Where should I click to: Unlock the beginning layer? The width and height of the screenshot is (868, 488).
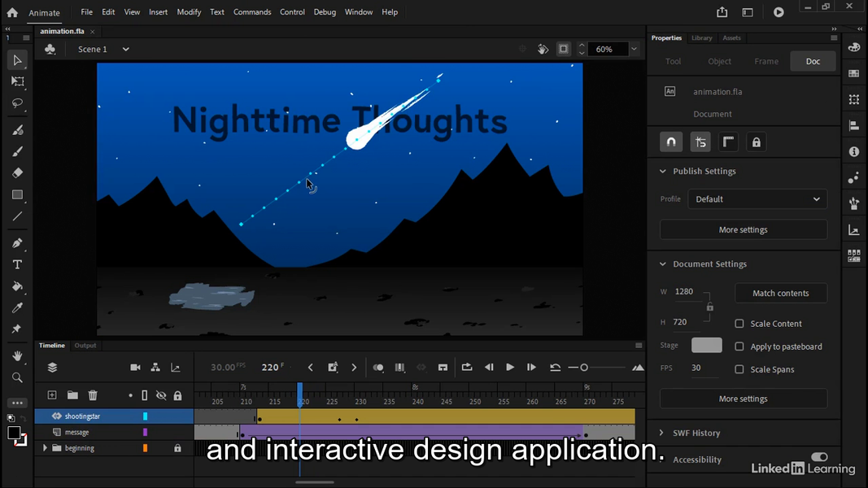tap(177, 447)
